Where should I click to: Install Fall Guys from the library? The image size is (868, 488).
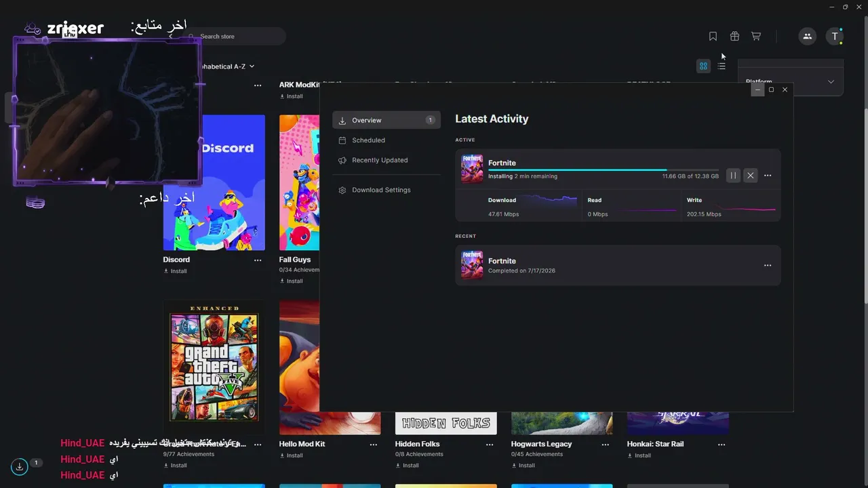click(x=291, y=281)
